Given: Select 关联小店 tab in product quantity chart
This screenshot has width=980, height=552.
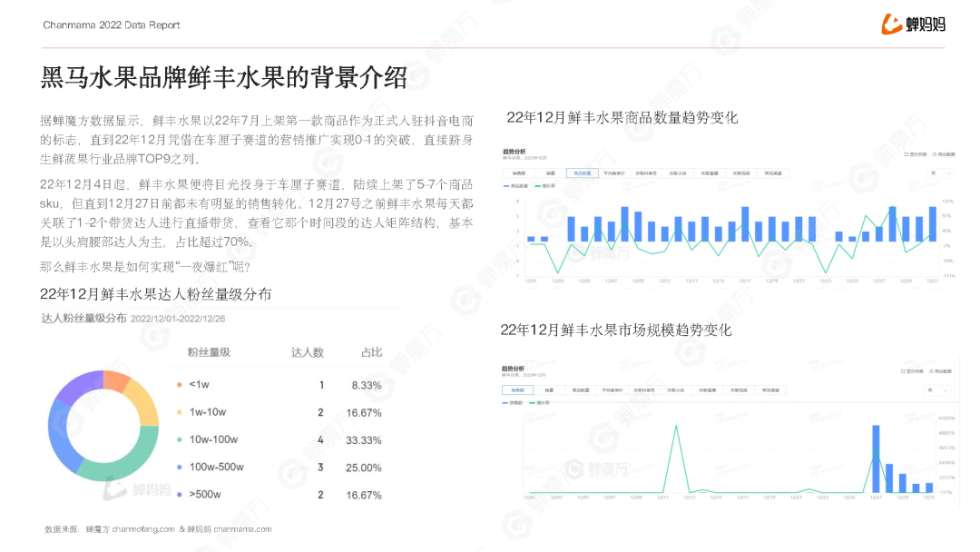Looking at the screenshot, I should point(678,173).
